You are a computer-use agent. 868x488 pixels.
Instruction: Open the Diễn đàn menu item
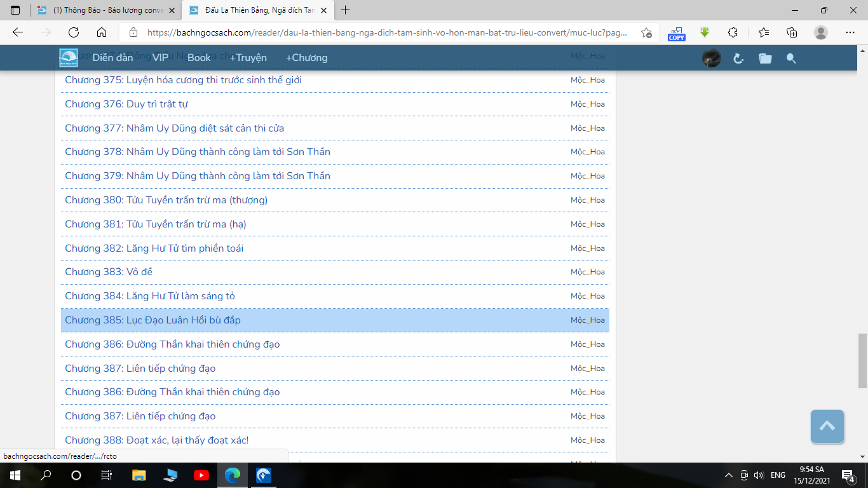point(112,58)
